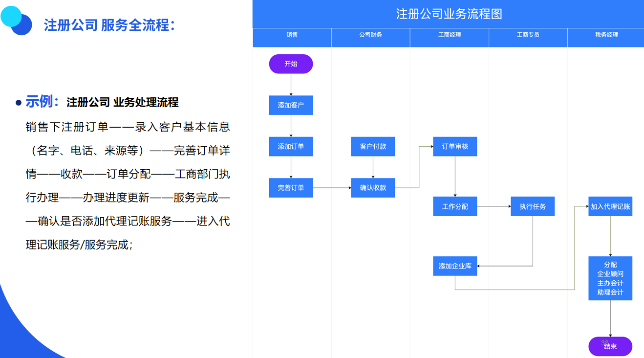Select the 添加客户 flowchart box
Viewport: 644px width, 358px height.
tap(291, 105)
